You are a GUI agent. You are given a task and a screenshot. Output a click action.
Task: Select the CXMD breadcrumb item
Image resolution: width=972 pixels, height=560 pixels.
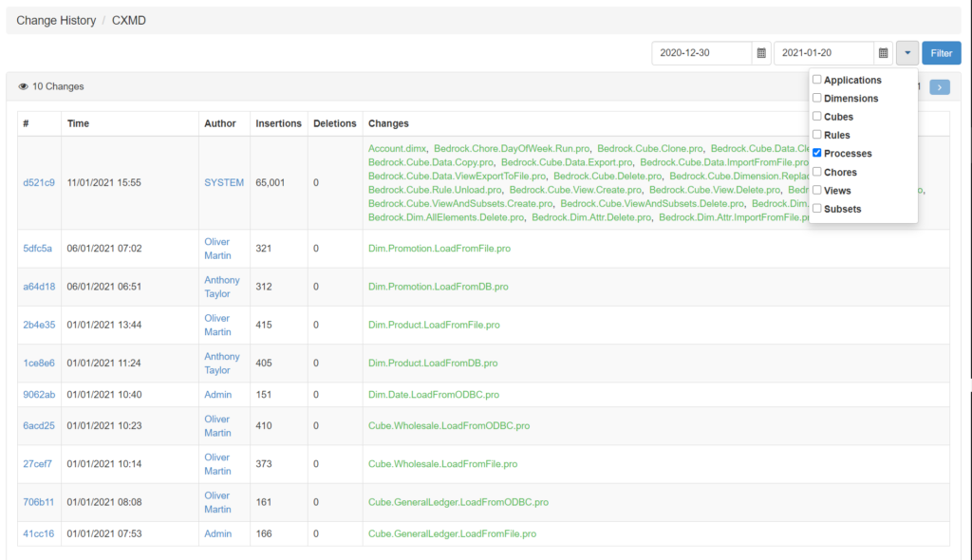pyautogui.click(x=129, y=20)
